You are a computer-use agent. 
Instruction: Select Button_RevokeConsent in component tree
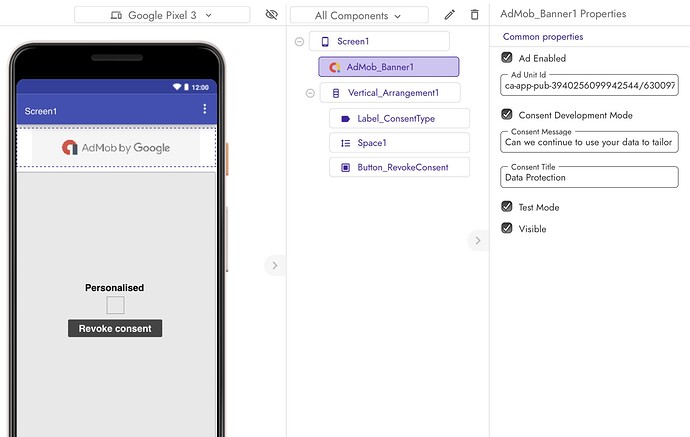(x=398, y=167)
